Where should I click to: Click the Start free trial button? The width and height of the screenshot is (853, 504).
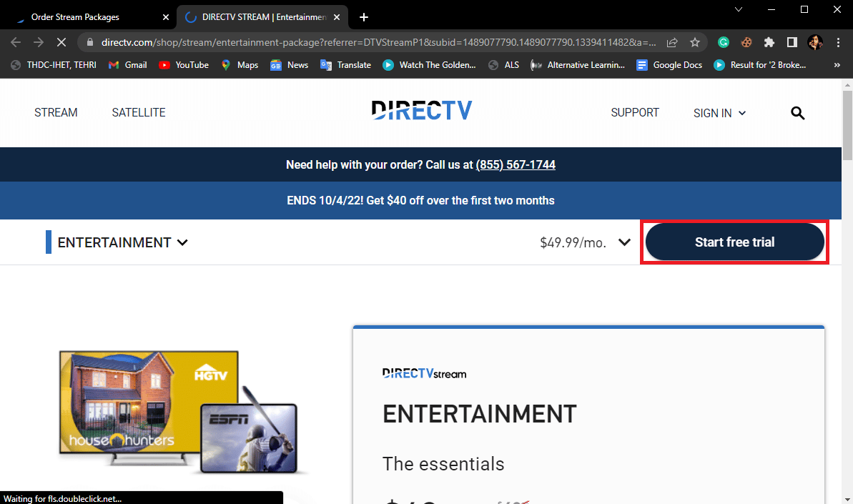[x=734, y=242]
